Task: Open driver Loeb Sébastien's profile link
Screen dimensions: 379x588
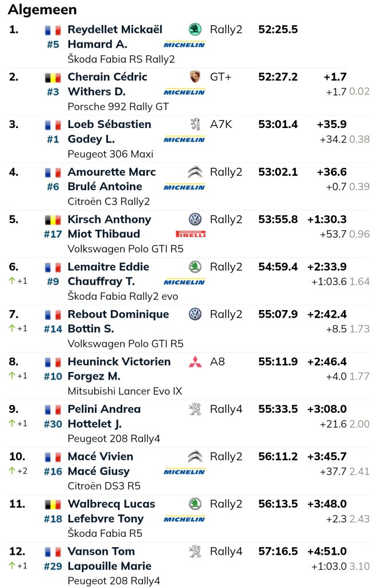Action: [110, 124]
